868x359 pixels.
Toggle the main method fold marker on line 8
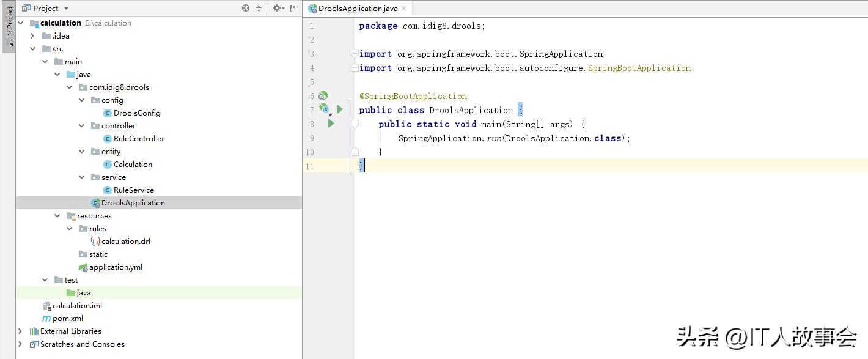(355, 124)
